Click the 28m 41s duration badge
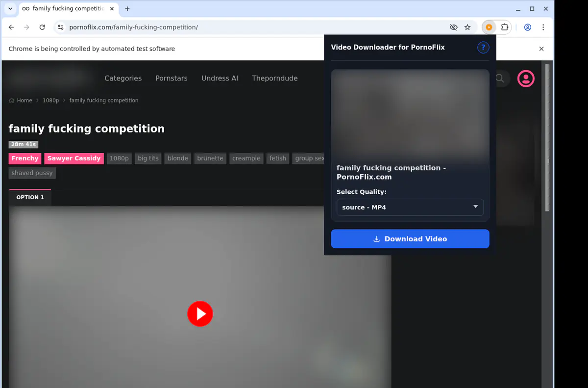This screenshot has height=388, width=588. [x=24, y=144]
